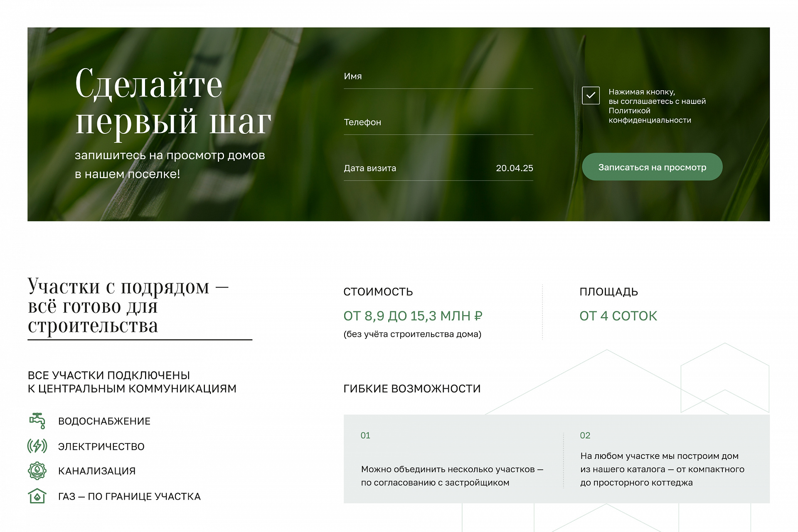Image resolution: width=798 pixels, height=532 pixels.
Task: Click the 'ГИБКИЕ ВОЗМОЖНОСТИ' heading
Action: click(412, 389)
